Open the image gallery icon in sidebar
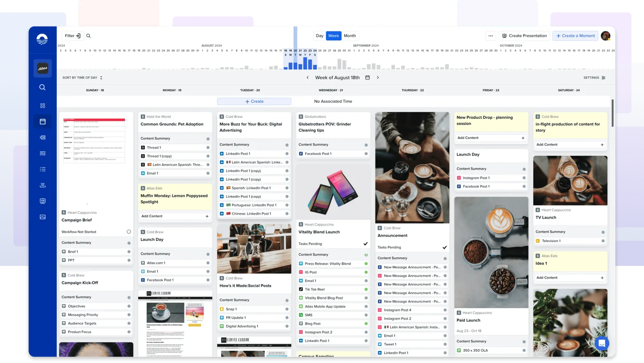The width and height of the screenshot is (644, 363). (x=42, y=217)
